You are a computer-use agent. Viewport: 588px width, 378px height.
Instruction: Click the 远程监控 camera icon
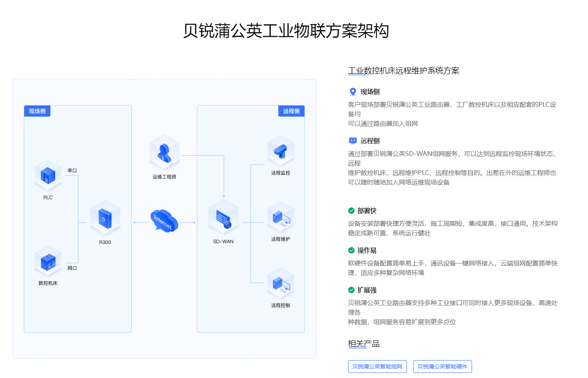[281, 151]
